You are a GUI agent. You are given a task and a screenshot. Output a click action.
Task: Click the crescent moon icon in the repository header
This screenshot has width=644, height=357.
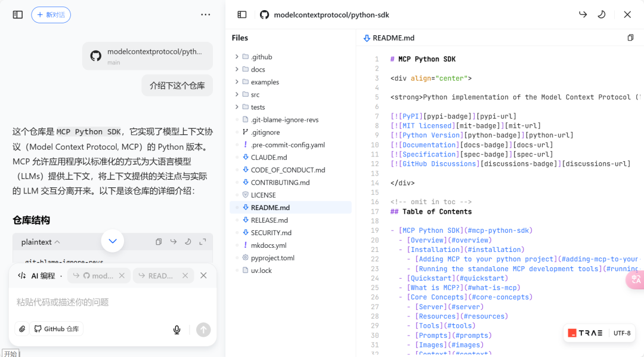(x=601, y=15)
